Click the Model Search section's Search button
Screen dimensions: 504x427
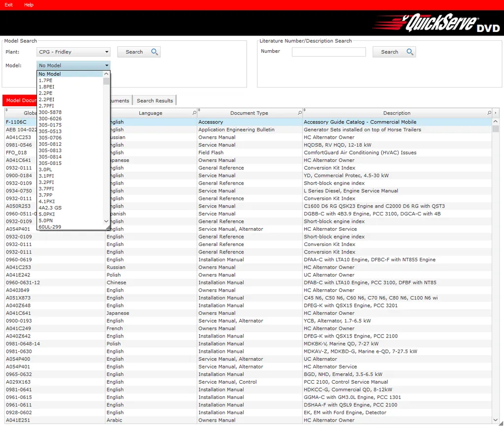(x=138, y=52)
